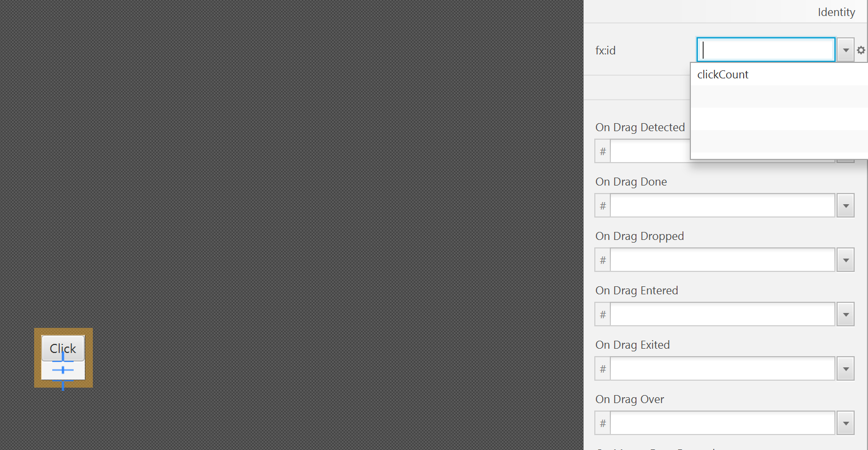Click the On Drag Detected input field
This screenshot has width=868, height=450.
click(x=649, y=151)
